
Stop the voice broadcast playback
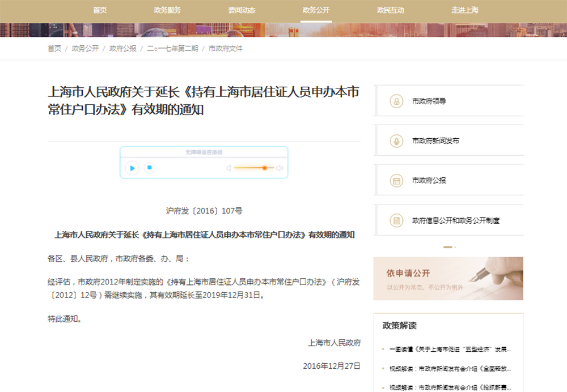coord(149,168)
